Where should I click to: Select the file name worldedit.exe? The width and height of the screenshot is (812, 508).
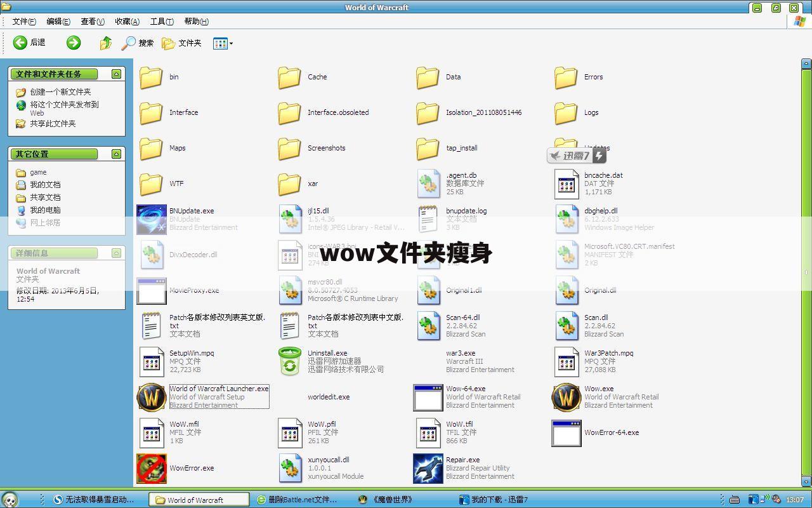[329, 397]
